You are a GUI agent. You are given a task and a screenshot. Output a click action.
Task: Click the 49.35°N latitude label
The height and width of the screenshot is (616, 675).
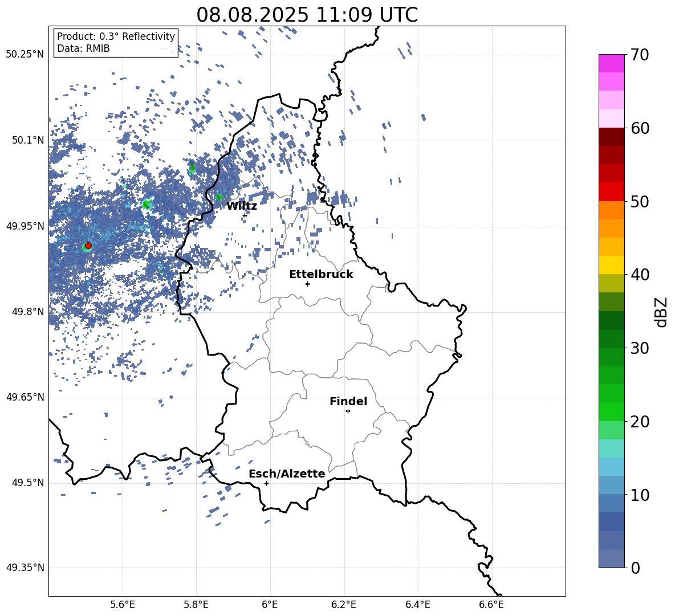point(25,568)
